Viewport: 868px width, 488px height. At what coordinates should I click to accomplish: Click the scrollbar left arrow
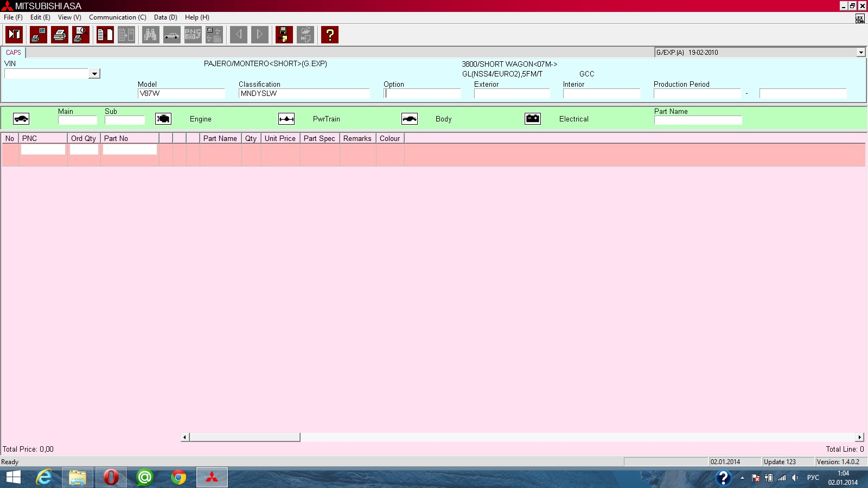pos(185,437)
